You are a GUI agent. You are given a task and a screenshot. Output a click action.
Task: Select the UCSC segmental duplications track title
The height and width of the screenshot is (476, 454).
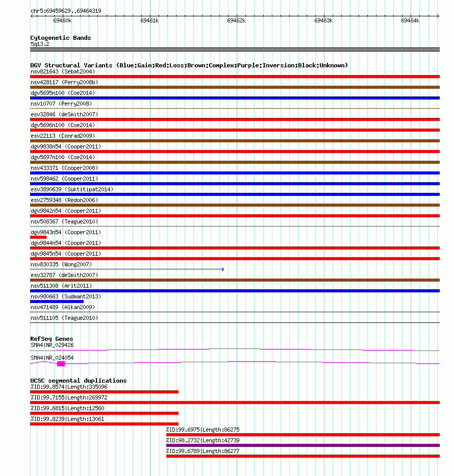pyautogui.click(x=79, y=381)
